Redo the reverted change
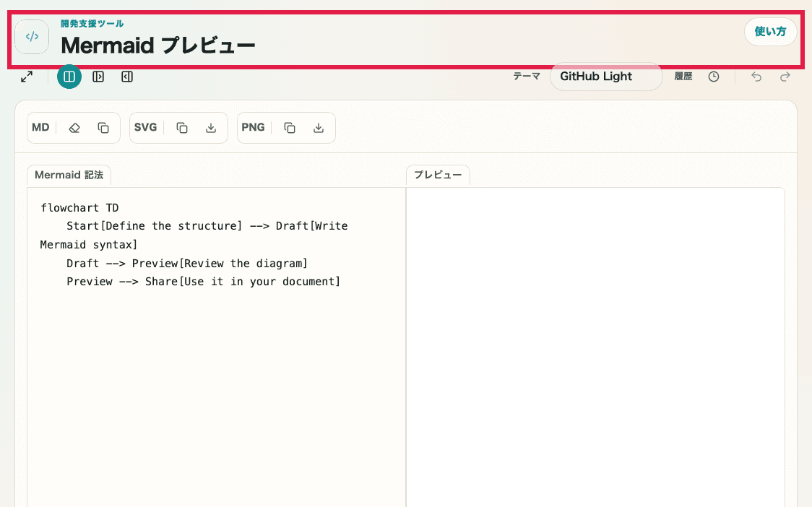812x507 pixels. pyautogui.click(x=785, y=77)
